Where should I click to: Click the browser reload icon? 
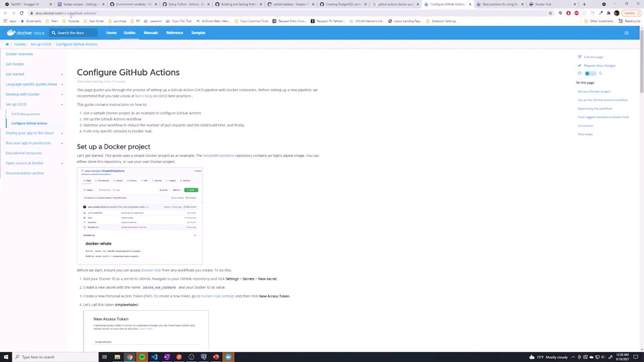point(21,13)
